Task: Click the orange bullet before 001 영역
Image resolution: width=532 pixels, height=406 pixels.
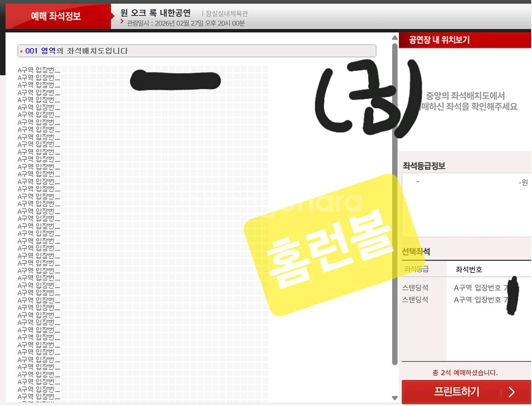Action: (21, 51)
